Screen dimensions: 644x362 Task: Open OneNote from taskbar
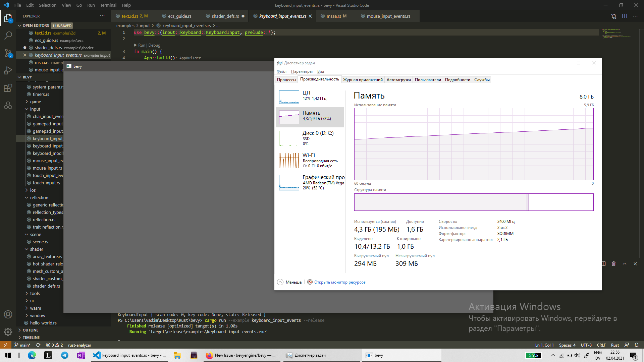coord(81,355)
